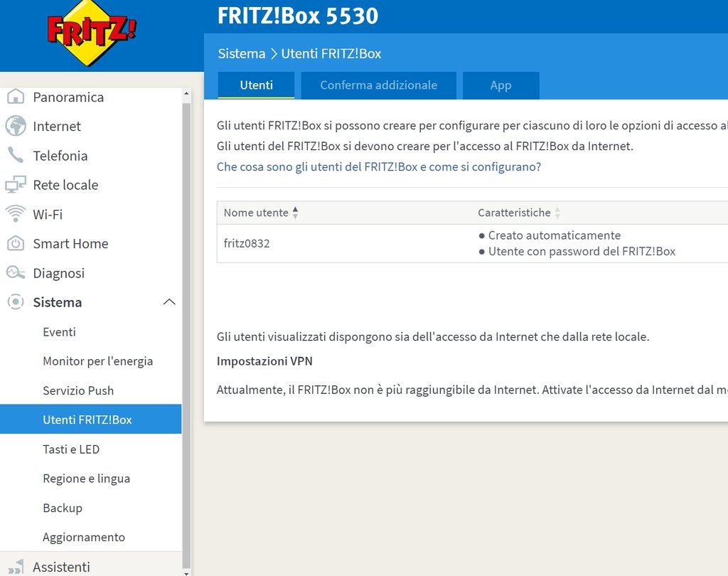Click the Panoramica house icon
The height and width of the screenshot is (576, 728).
point(16,97)
